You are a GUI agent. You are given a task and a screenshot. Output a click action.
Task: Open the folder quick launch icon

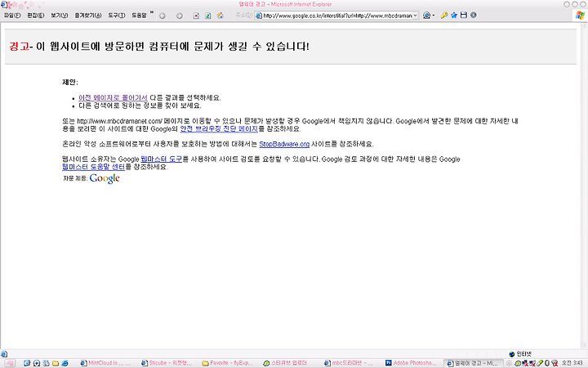pyautogui.click(x=56, y=363)
